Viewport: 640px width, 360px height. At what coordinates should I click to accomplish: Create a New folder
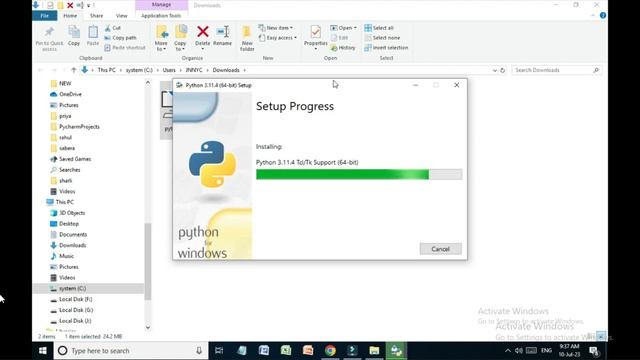(x=247, y=38)
